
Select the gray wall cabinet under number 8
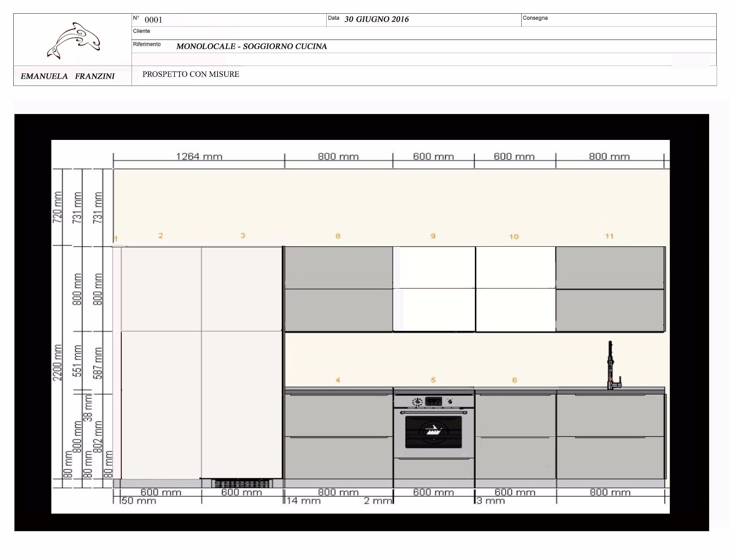pyautogui.click(x=339, y=289)
